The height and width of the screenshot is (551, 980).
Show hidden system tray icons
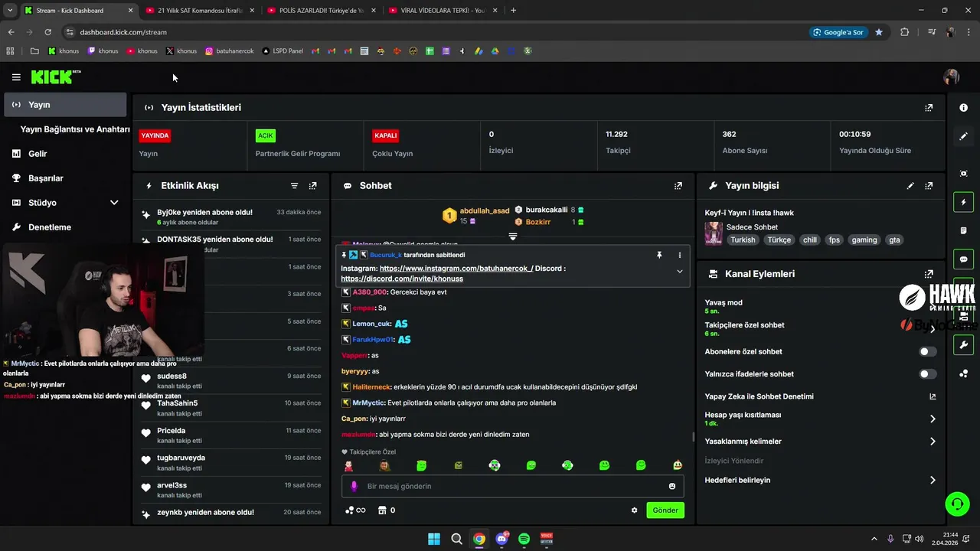tap(874, 539)
